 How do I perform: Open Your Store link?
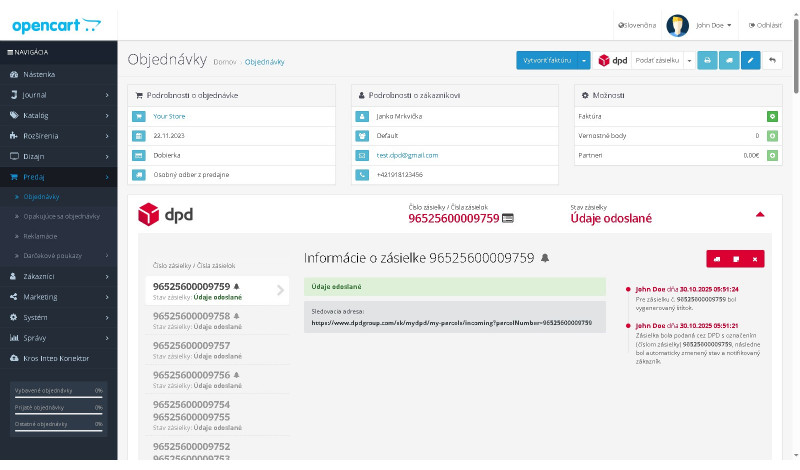tap(169, 116)
